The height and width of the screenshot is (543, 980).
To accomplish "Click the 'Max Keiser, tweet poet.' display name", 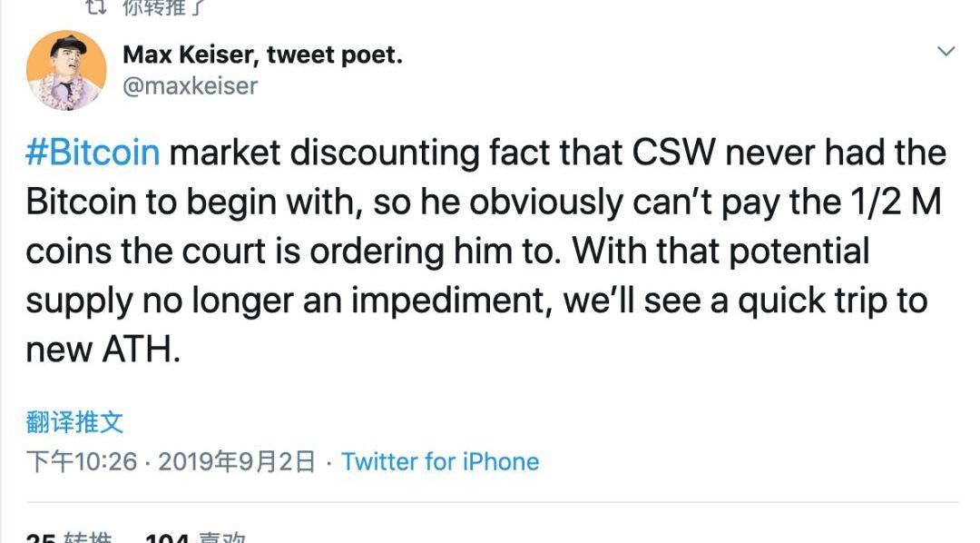I will pyautogui.click(x=262, y=54).
